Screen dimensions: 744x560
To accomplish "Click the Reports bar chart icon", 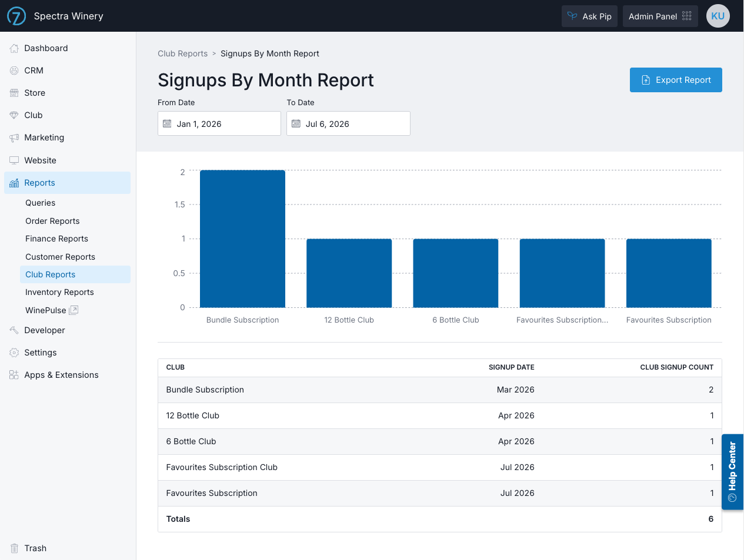I will [14, 183].
